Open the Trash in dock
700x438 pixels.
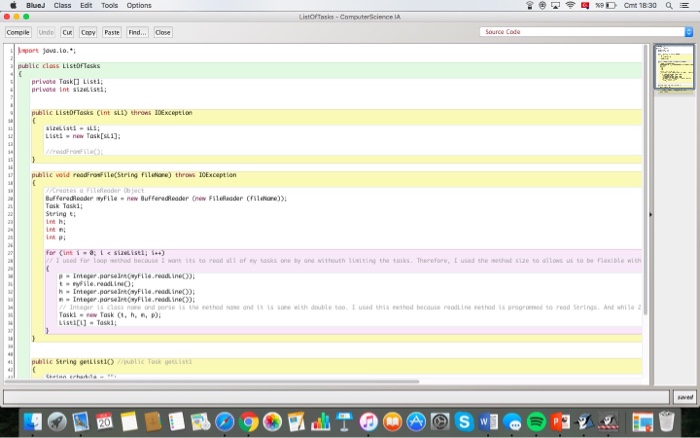point(666,421)
